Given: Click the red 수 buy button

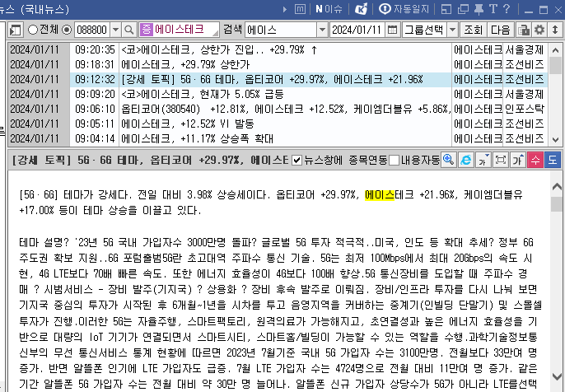Looking at the screenshot, I should [x=535, y=160].
